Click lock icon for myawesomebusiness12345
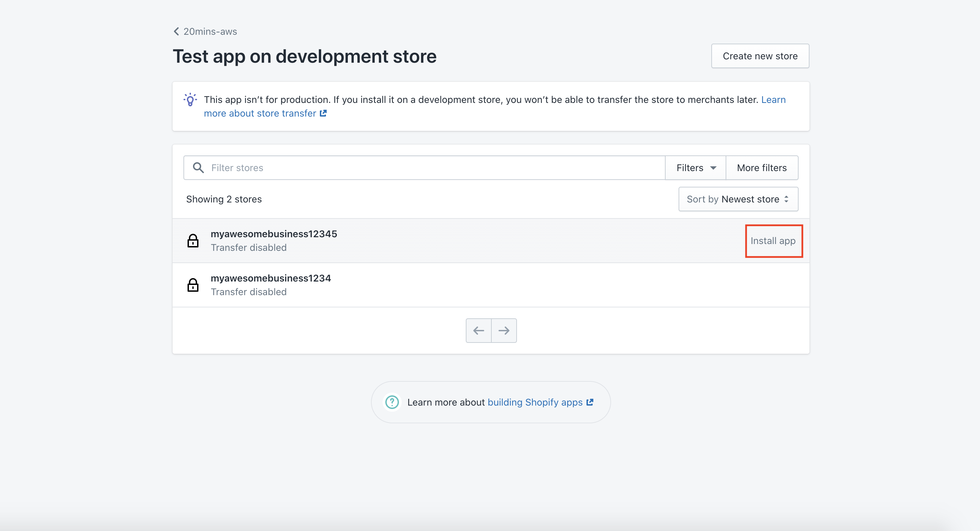 pyautogui.click(x=193, y=241)
